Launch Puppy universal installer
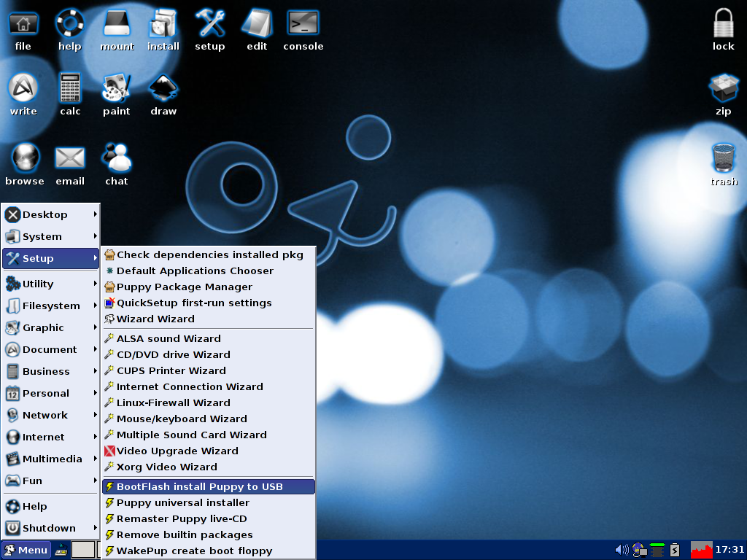 pyautogui.click(x=208, y=503)
